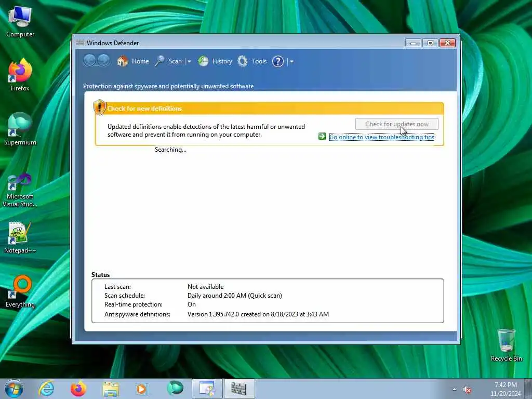Open Windows Explorer folder on taskbar
The height and width of the screenshot is (399, 532).
pos(111,389)
